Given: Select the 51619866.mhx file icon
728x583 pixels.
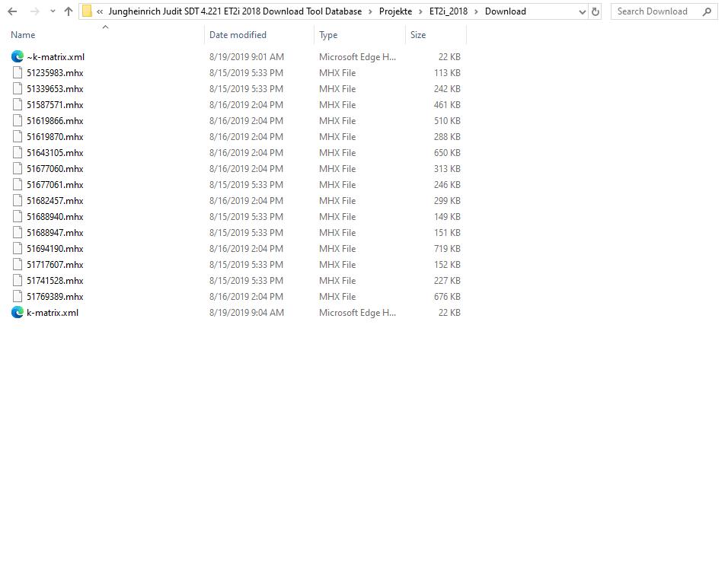Looking at the screenshot, I should click(18, 121).
